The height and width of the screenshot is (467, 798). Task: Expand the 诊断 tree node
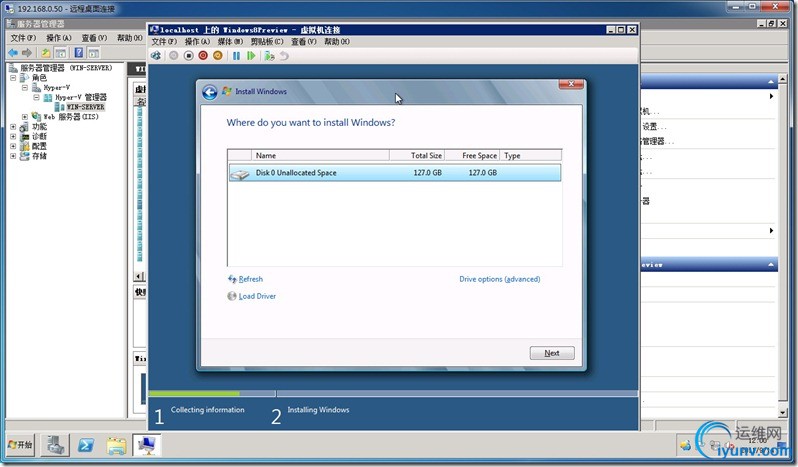13,136
